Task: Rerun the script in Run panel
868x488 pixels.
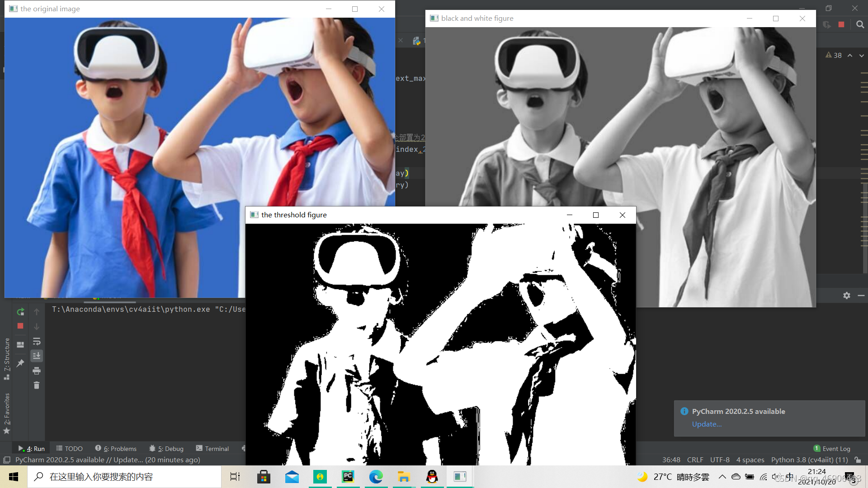Action: (x=20, y=312)
